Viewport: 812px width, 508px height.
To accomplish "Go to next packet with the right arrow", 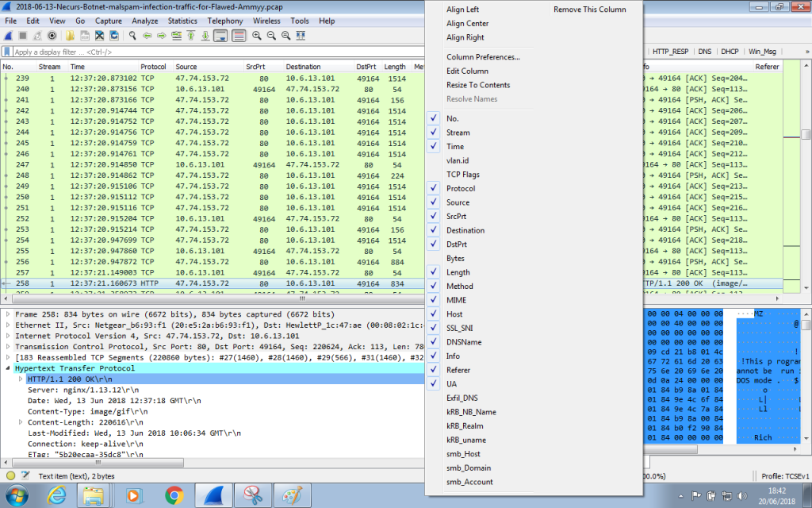I will 162,36.
